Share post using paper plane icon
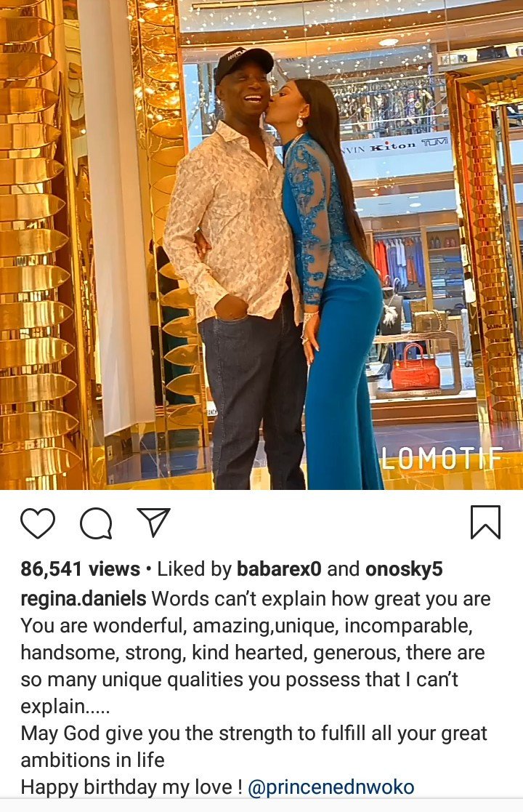Image resolution: width=523 pixels, height=812 pixels. point(154,522)
